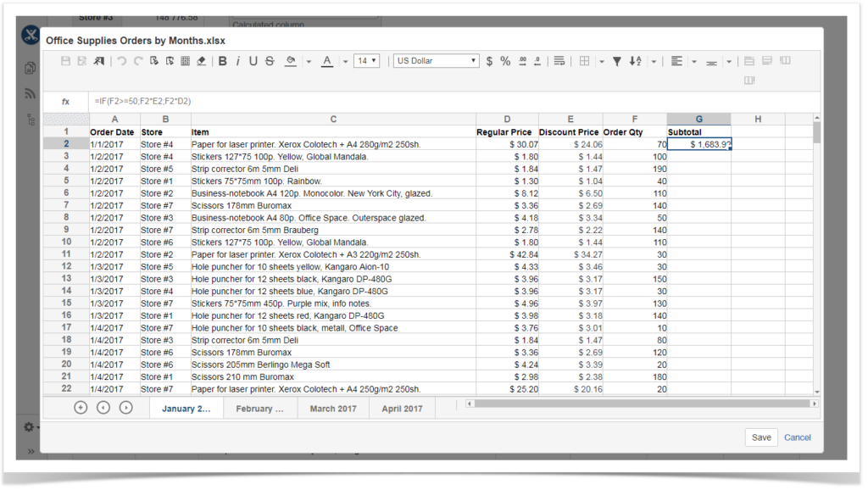The image size is (868, 490).
Task: Click the borders grid icon
Action: point(583,60)
